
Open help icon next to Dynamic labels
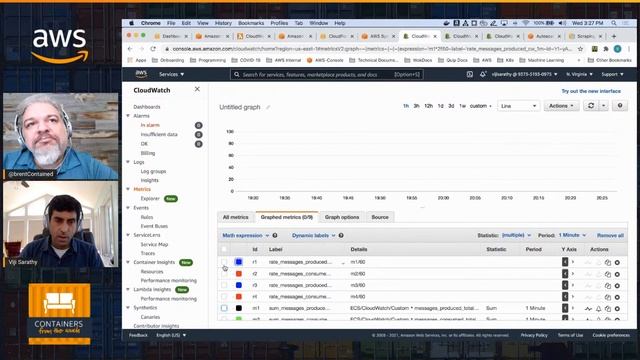tap(341, 236)
